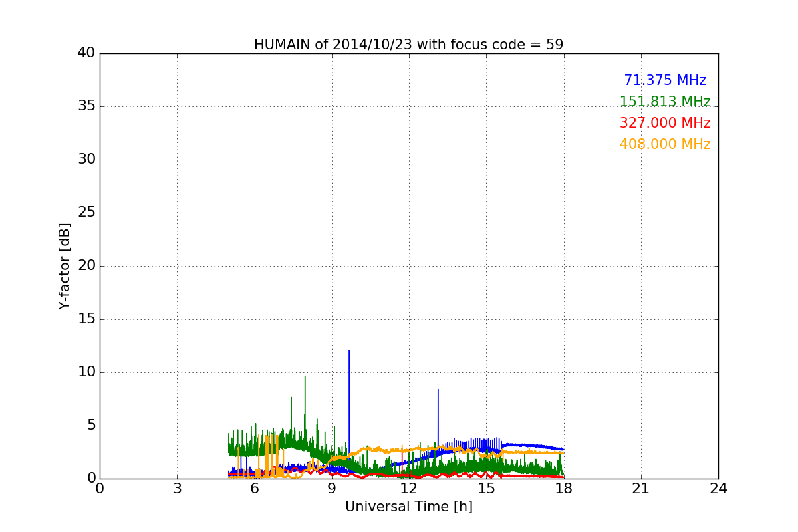This screenshot has height=532, width=798.
Task: Select the 408.000 MHz legend label
Action: point(665,144)
